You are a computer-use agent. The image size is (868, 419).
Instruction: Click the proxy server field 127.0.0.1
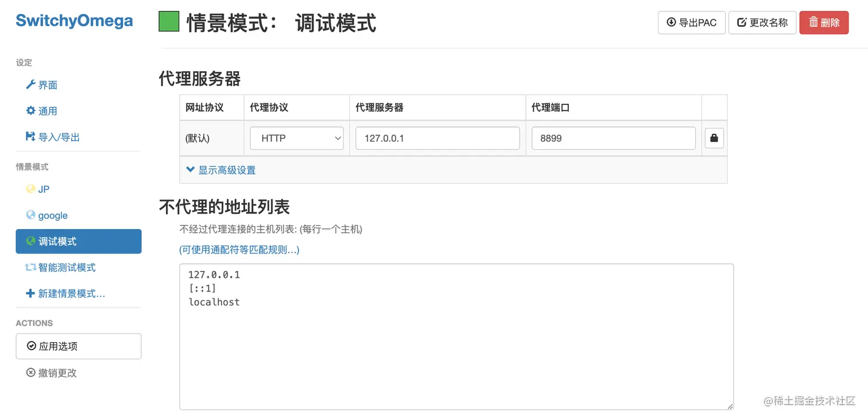click(437, 138)
